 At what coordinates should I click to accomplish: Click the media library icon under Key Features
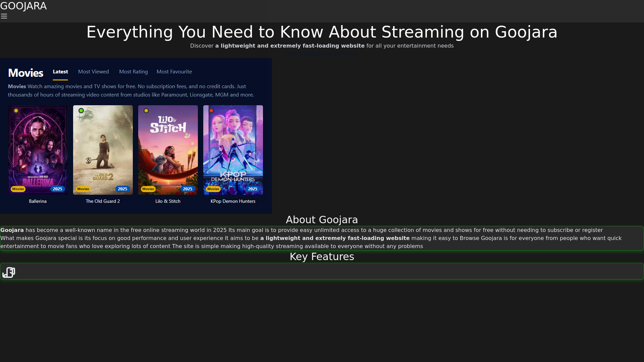(9, 273)
